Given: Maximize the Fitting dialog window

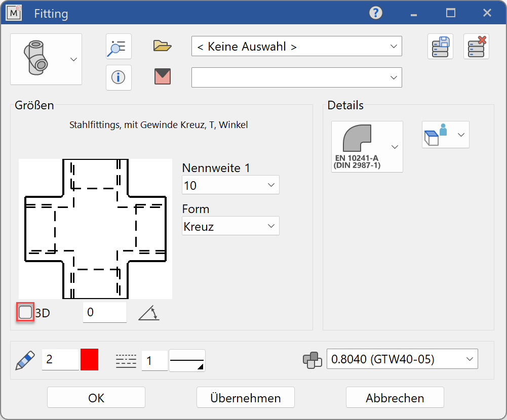Looking at the screenshot, I should pyautogui.click(x=451, y=13).
